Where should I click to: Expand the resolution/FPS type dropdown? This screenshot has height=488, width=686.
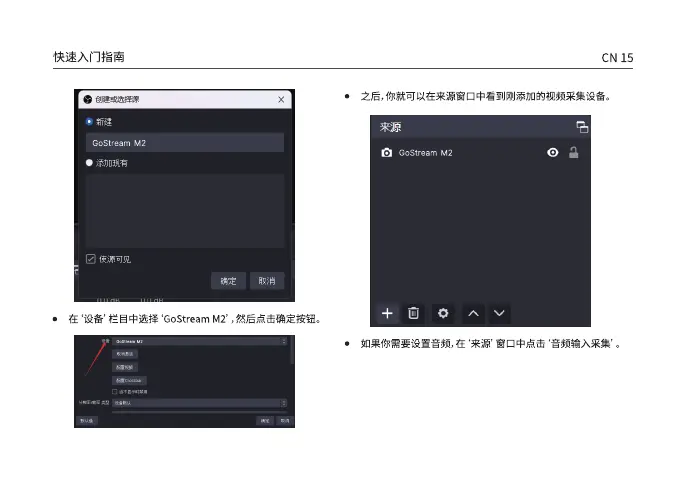pyautogui.click(x=200, y=402)
